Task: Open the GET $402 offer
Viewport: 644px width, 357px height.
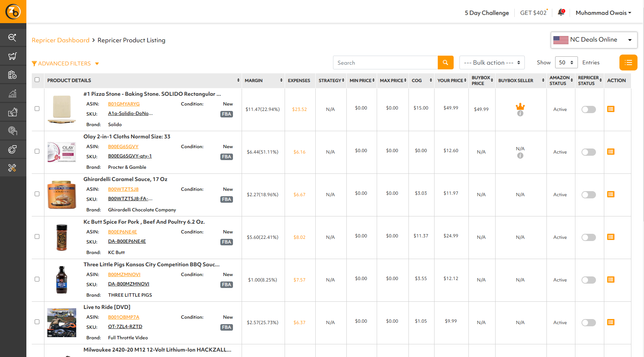Action: click(534, 13)
